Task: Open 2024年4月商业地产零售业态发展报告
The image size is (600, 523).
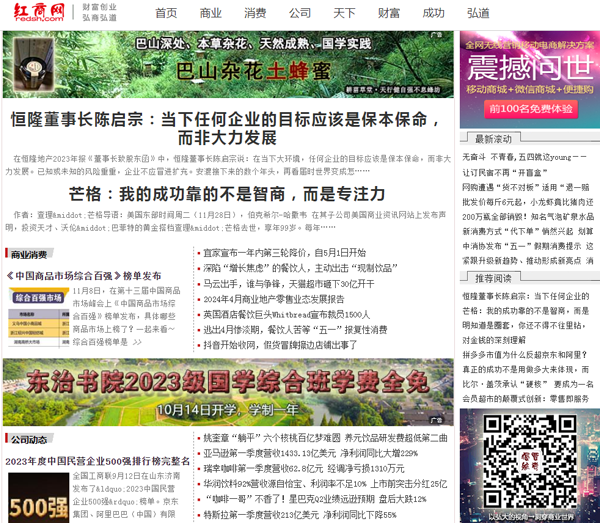Action: click(x=274, y=299)
